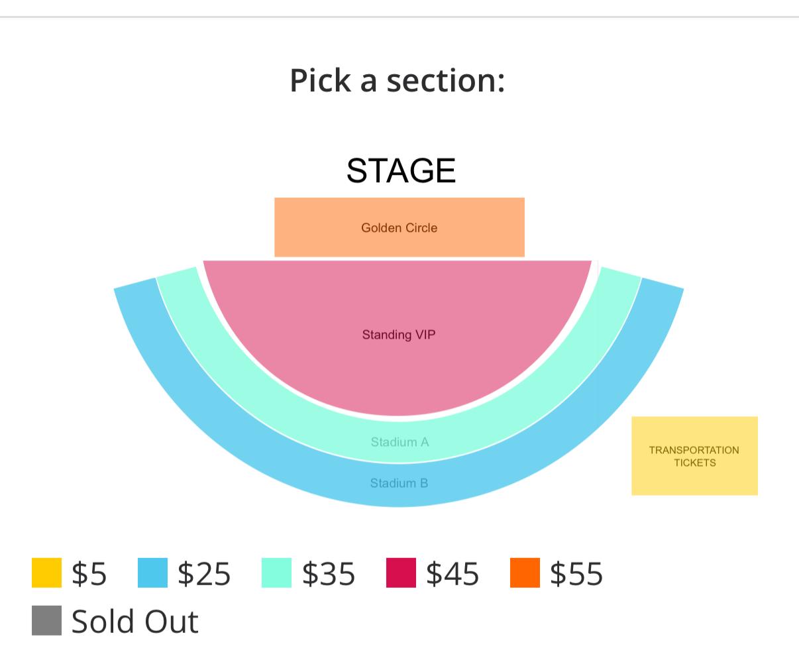Click the Stadium B text label
This screenshot has width=799, height=672.
(x=399, y=483)
